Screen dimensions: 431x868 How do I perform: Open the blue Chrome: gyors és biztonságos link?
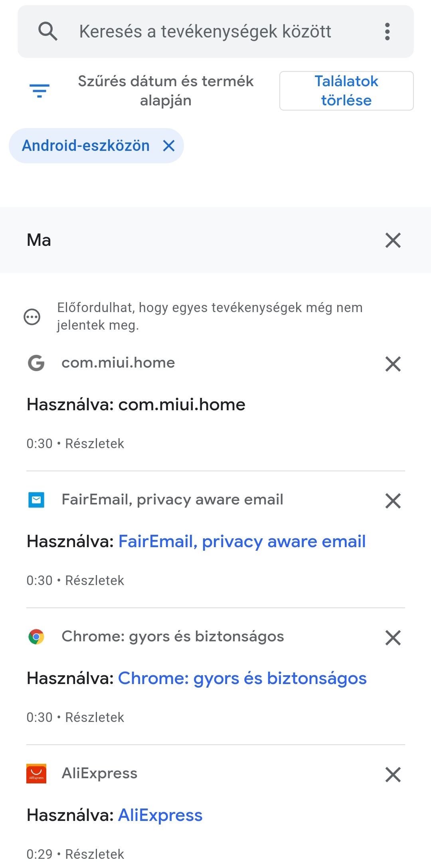click(x=242, y=678)
